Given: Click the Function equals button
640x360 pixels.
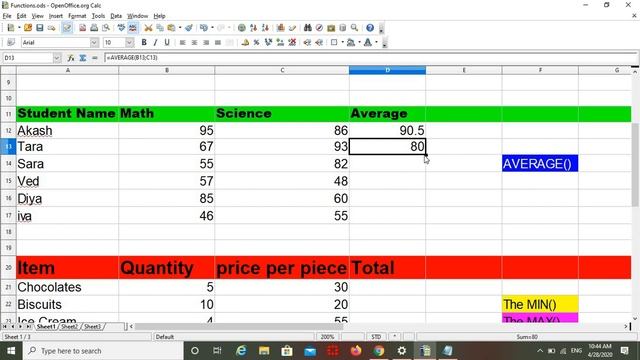Looking at the screenshot, I should [x=95, y=58].
